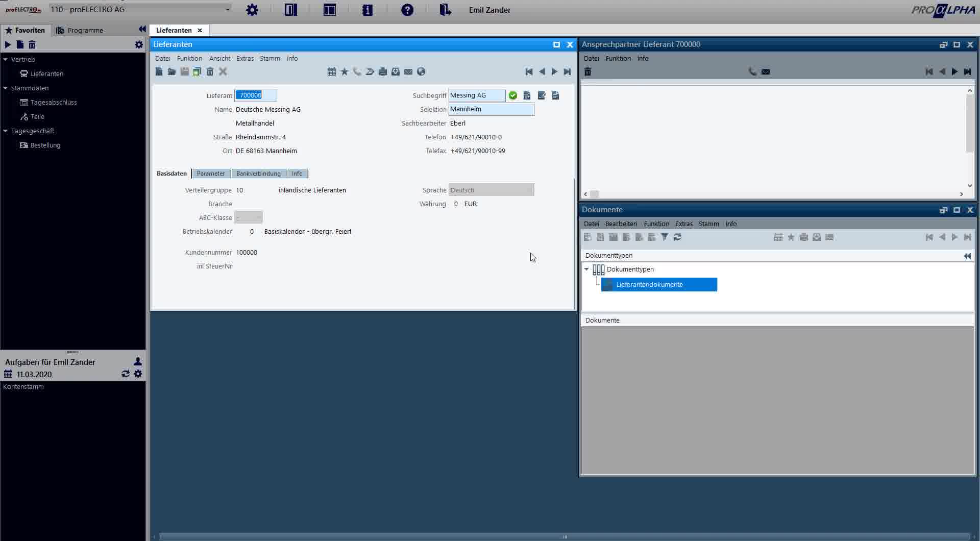Open the Sprache dropdown showing Deutsch
This screenshot has width=980, height=541.
(x=492, y=190)
